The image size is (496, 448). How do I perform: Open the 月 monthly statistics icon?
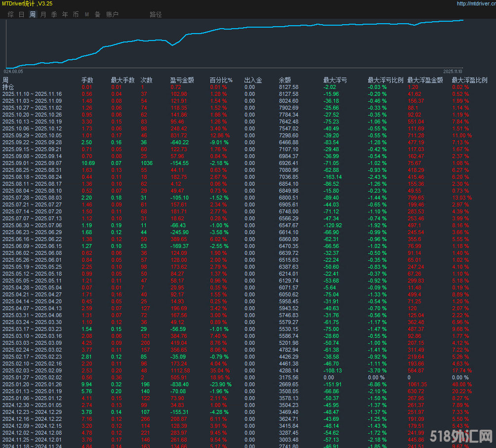coord(42,14)
